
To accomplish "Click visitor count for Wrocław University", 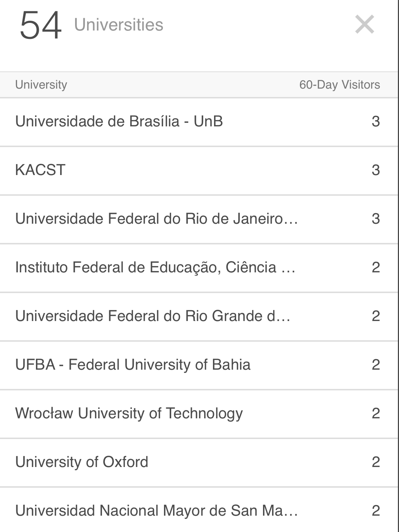I will [376, 413].
